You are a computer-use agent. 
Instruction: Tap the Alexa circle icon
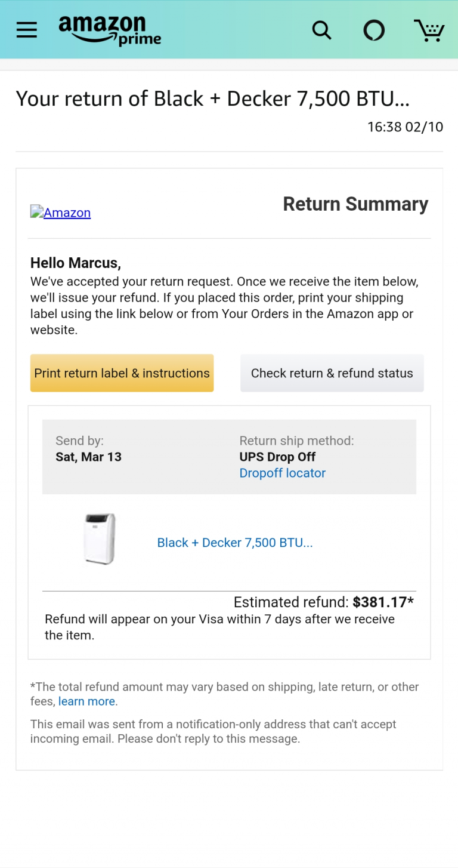point(374,30)
